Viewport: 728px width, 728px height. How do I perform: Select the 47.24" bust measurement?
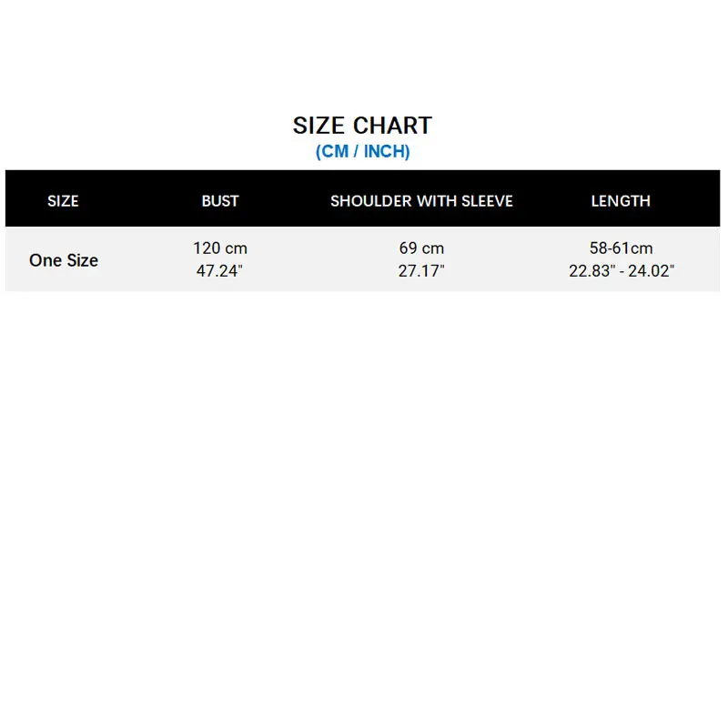[x=220, y=271]
